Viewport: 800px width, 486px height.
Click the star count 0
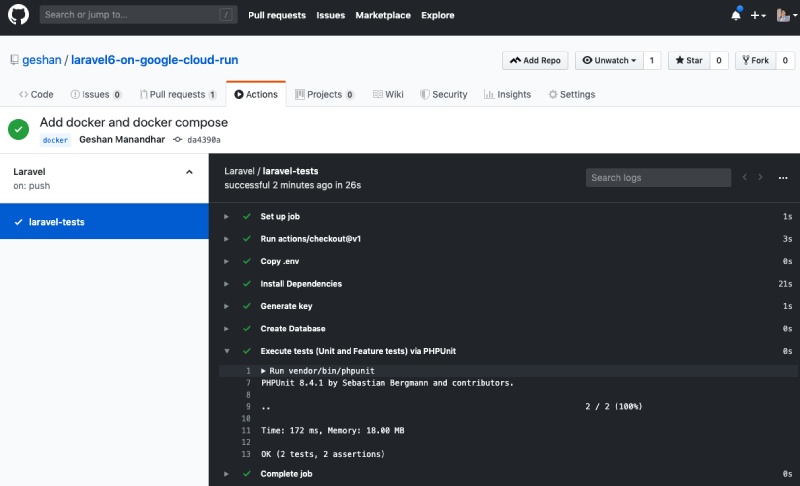coord(719,60)
